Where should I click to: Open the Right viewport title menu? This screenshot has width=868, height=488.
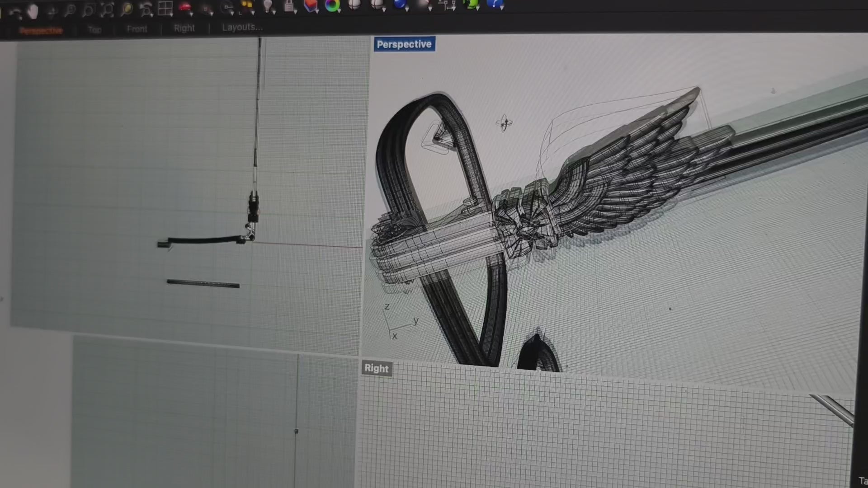pos(377,368)
